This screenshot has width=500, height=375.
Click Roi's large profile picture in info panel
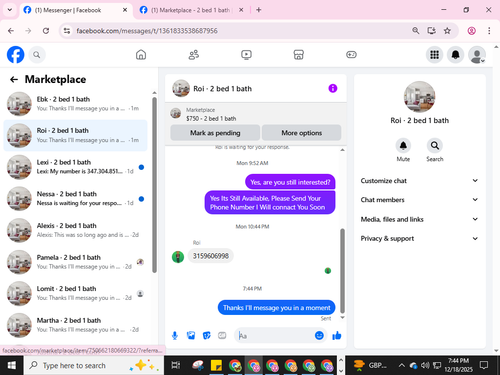point(419,97)
